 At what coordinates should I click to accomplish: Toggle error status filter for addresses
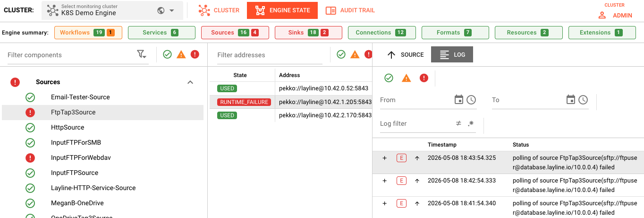tap(368, 54)
